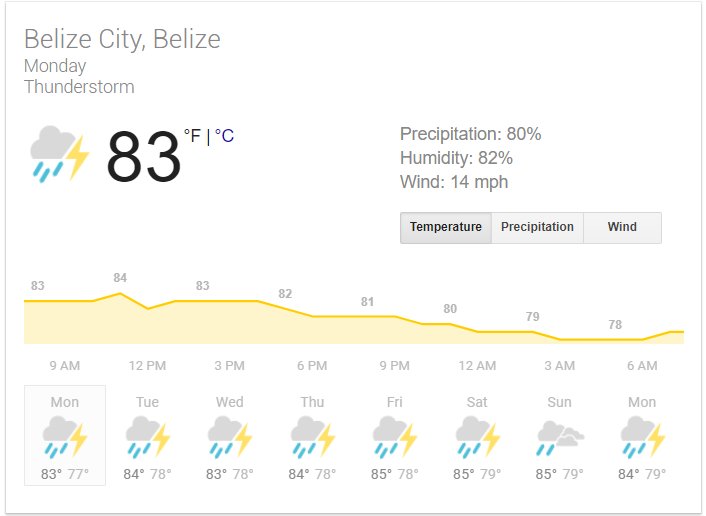Click the 78 low point on graph
Viewport: 706px width, 516px height.
[x=615, y=325]
